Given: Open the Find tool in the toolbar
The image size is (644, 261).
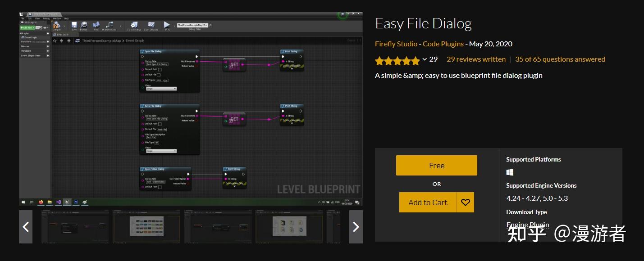Looking at the screenshot, I should point(96,25).
